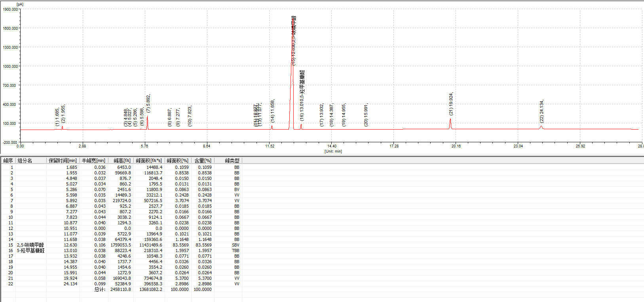Select row 16 named 5-羟甲基糠醛
The image size is (644, 302).
click(x=30, y=250)
